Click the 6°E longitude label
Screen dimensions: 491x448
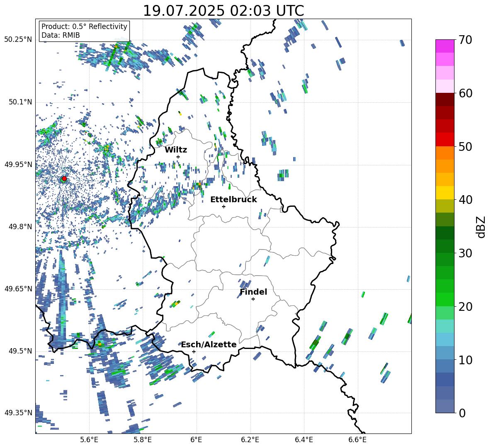196,440
